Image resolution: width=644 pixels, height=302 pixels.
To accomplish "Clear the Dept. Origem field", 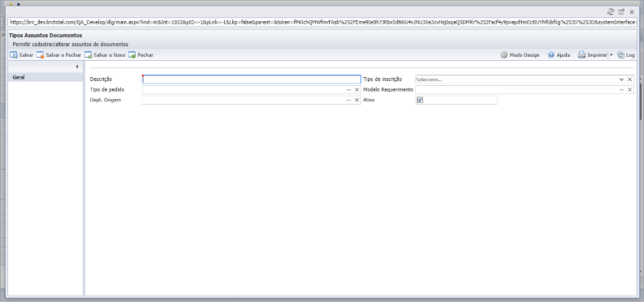I will coord(357,100).
